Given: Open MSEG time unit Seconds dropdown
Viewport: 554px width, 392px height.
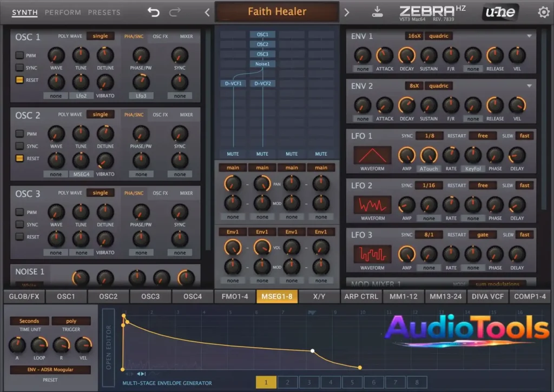Looking at the screenshot, I should [29, 321].
